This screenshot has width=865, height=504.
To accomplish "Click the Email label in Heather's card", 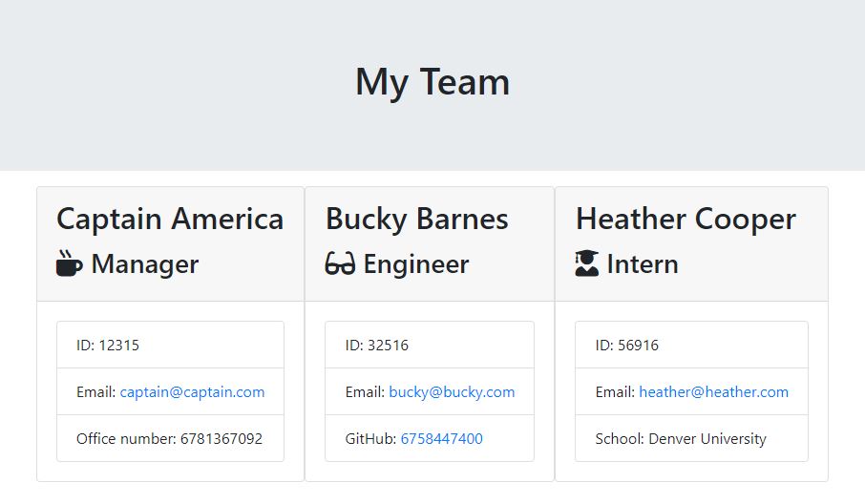I will click(615, 391).
